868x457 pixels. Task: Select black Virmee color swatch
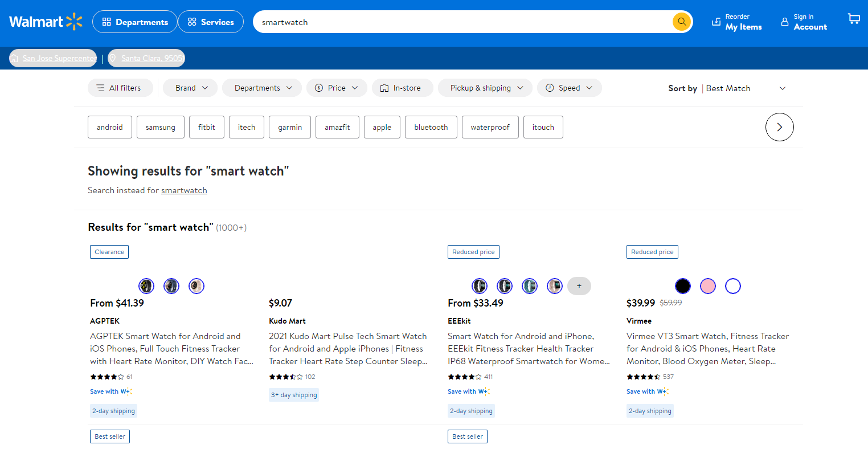pyautogui.click(x=683, y=286)
